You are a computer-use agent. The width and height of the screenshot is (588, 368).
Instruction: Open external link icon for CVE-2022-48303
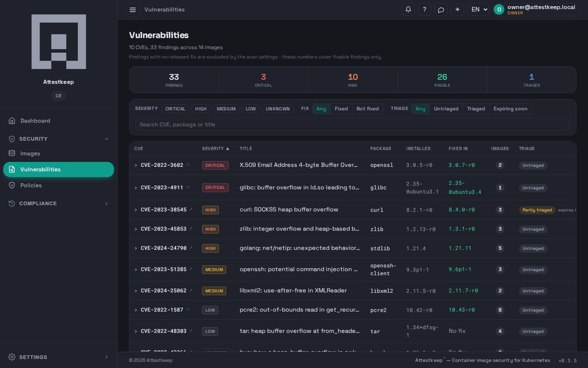(191, 331)
